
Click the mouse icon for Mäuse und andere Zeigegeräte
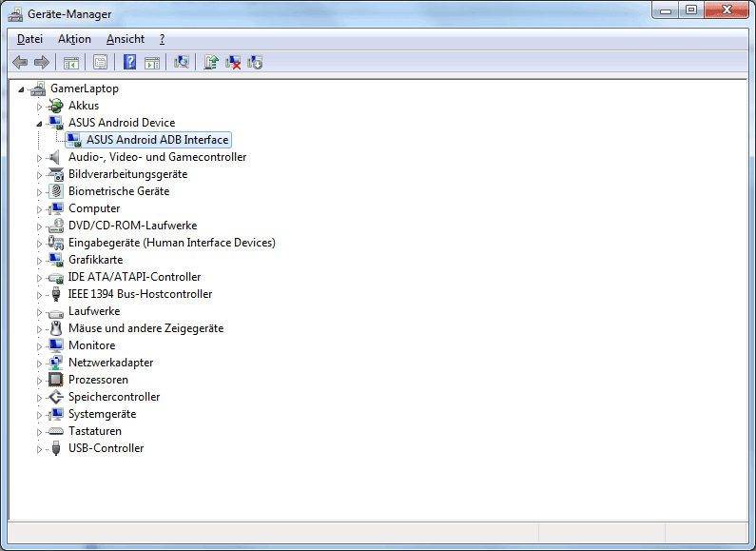pyautogui.click(x=56, y=328)
